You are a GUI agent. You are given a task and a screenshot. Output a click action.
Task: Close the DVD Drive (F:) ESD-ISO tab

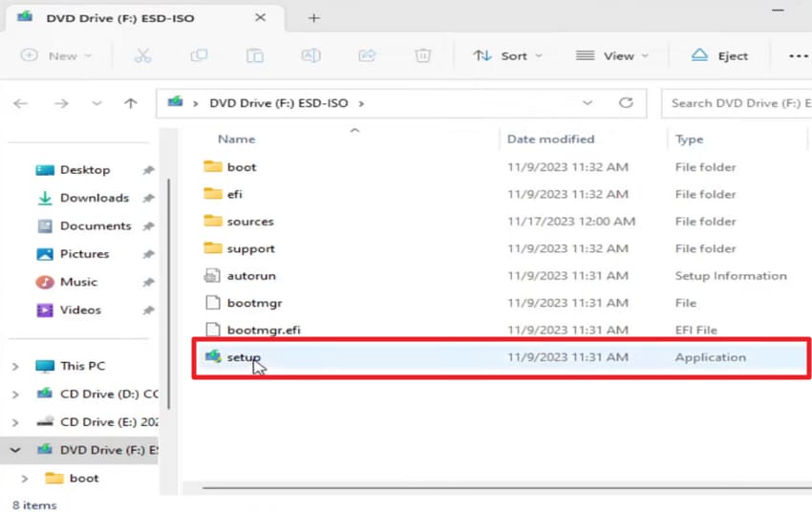pos(260,17)
